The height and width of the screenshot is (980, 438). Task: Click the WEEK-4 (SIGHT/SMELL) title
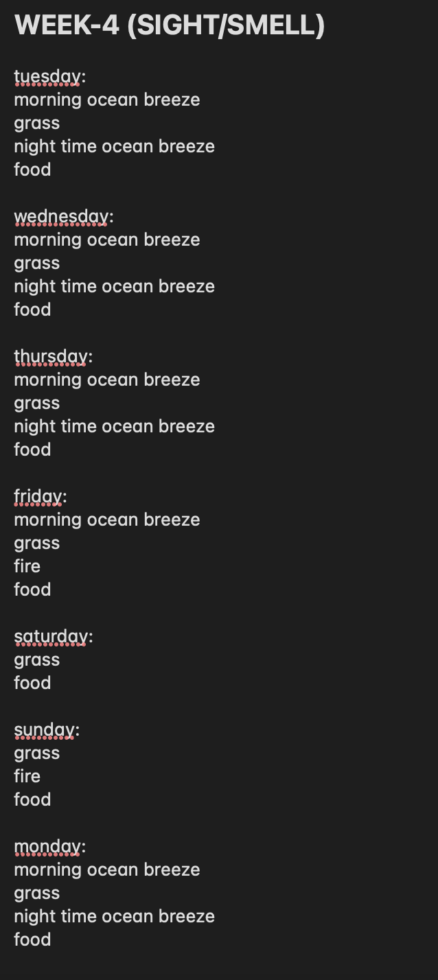point(170,26)
